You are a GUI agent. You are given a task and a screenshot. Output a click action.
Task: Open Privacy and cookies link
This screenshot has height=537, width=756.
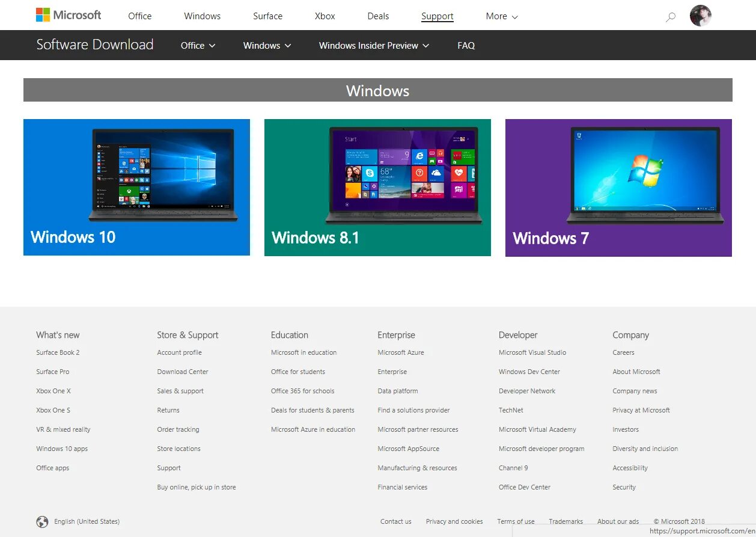pos(454,521)
